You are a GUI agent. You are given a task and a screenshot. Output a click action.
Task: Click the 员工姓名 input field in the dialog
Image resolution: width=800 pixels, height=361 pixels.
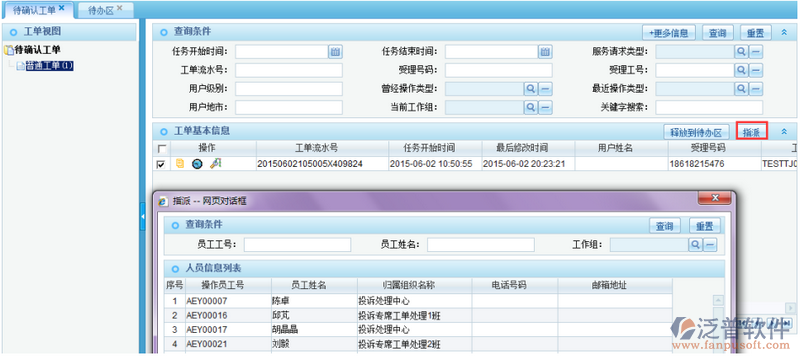point(481,245)
